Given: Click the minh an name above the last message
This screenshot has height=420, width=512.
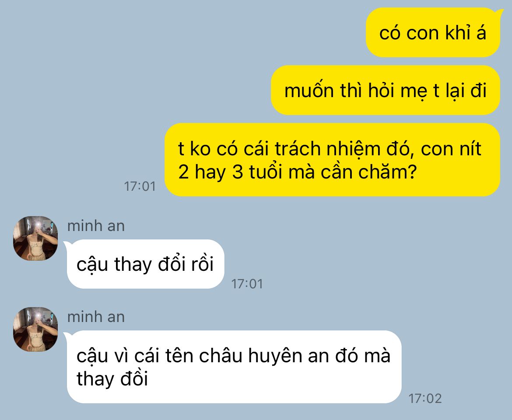Looking at the screenshot, I should pos(96,317).
